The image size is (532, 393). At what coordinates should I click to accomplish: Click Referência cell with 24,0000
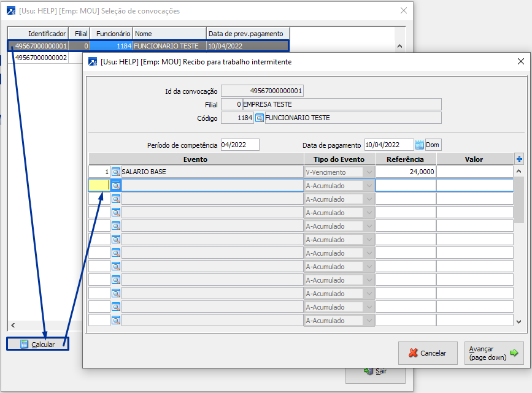406,172
